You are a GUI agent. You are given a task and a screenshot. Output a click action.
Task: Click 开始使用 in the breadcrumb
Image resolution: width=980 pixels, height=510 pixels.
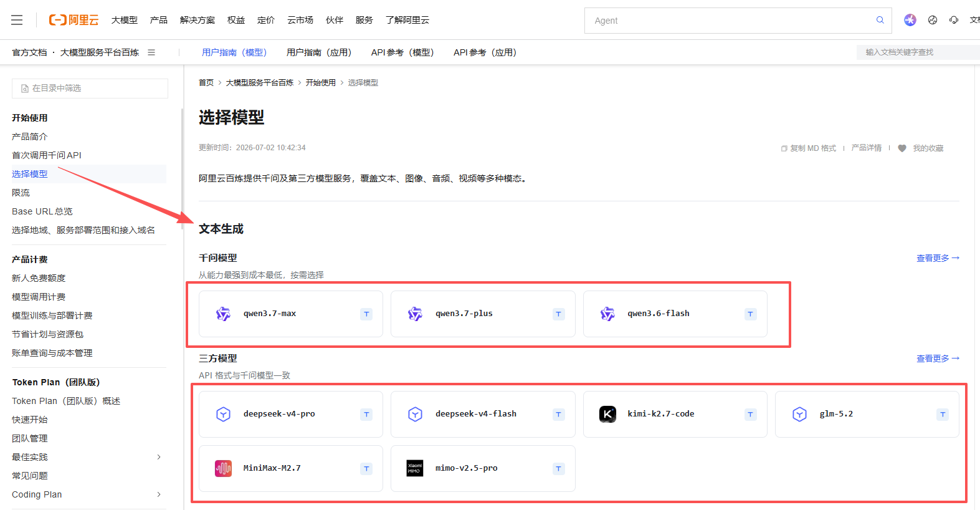pos(321,82)
